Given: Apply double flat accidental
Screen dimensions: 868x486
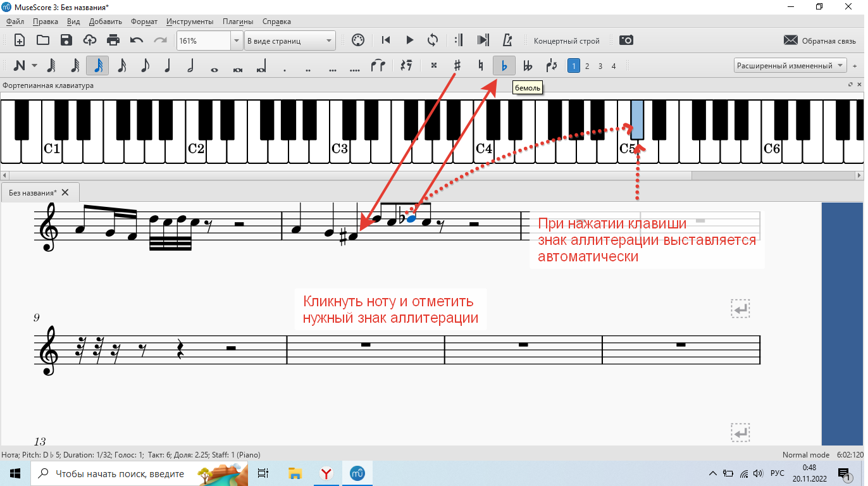Looking at the screenshot, I should point(528,66).
